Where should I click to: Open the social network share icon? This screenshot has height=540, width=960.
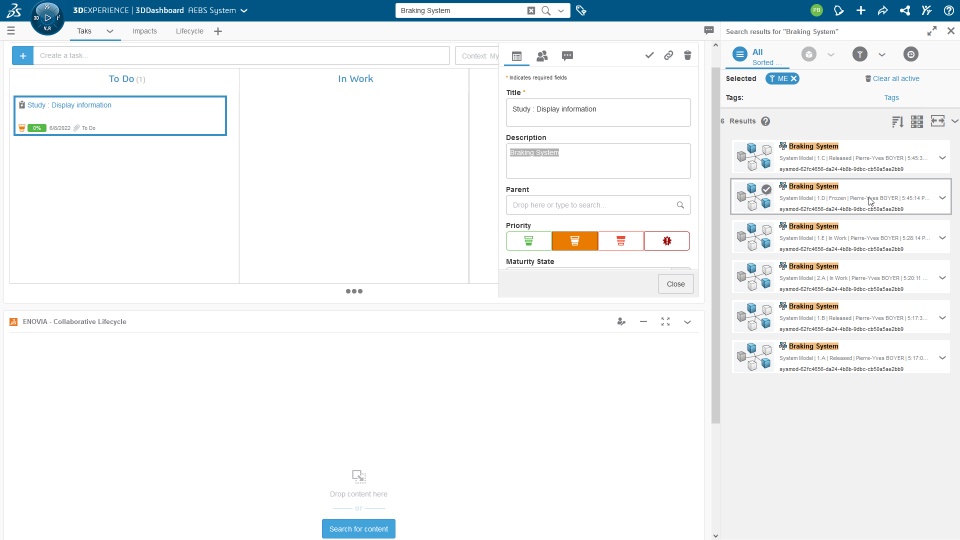coord(905,10)
